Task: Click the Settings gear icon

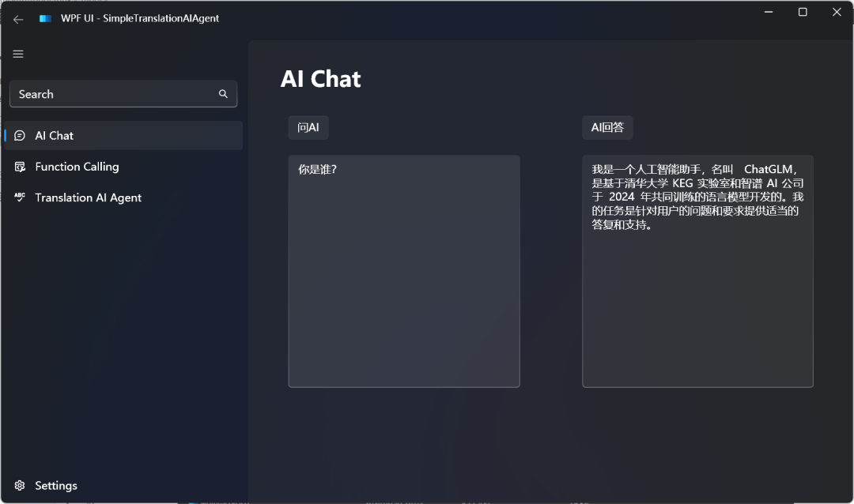Action: click(x=20, y=485)
